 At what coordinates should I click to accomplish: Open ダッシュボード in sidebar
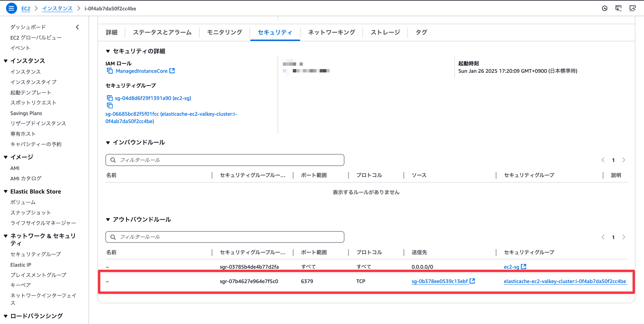[28, 27]
